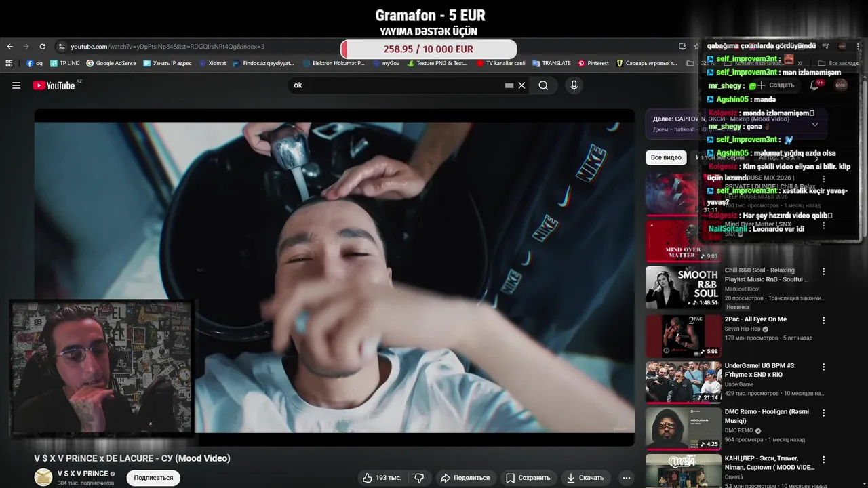
Task: Collapse the playlist panel with the chevron
Action: [815, 124]
